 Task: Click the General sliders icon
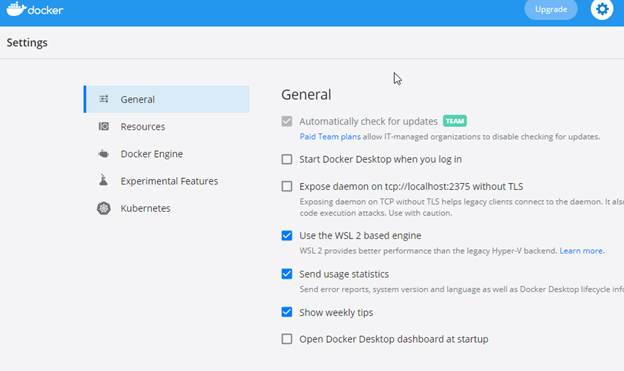(x=104, y=99)
